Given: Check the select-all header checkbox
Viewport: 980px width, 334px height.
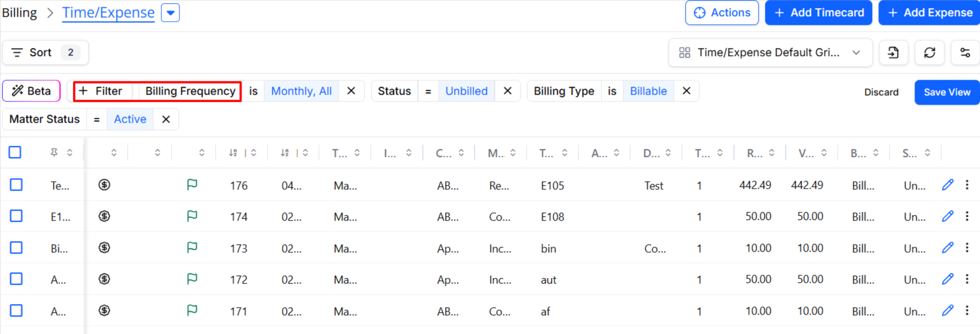Looking at the screenshot, I should 15,152.
